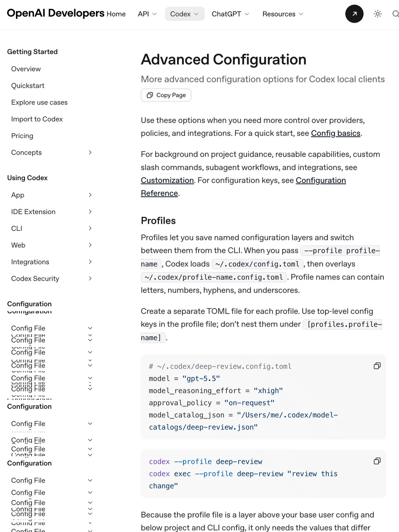The image size is (399, 532).
Task: Copy the codex --profile command block
Action: click(377, 461)
